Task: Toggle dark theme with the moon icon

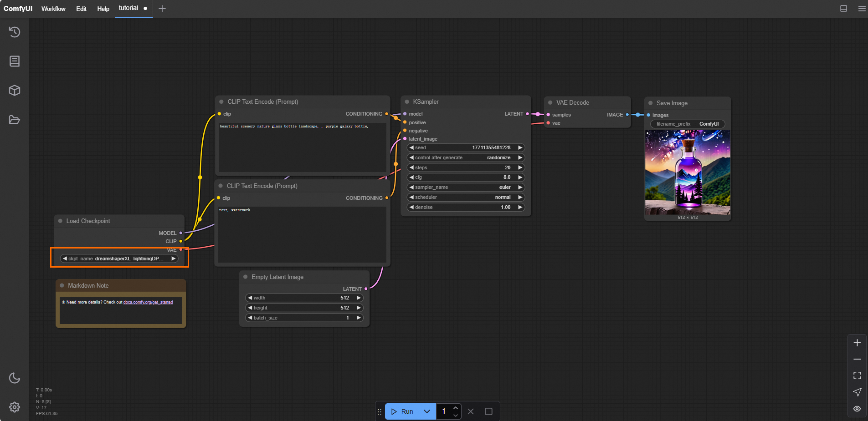Action: click(15, 378)
